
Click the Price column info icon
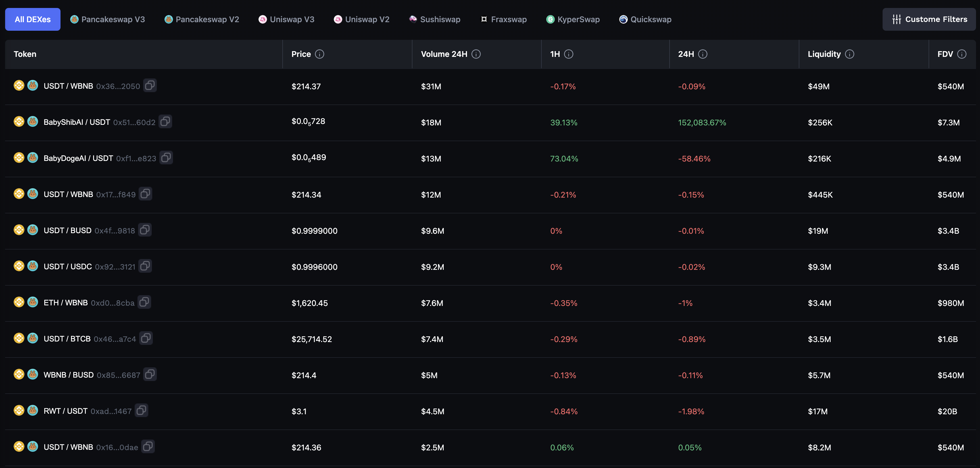pos(320,54)
